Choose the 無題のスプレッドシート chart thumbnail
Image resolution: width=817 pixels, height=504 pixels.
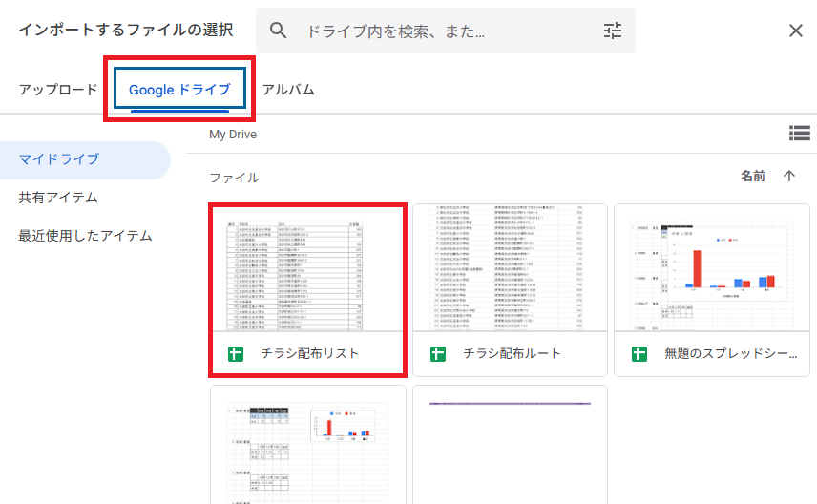(712, 267)
